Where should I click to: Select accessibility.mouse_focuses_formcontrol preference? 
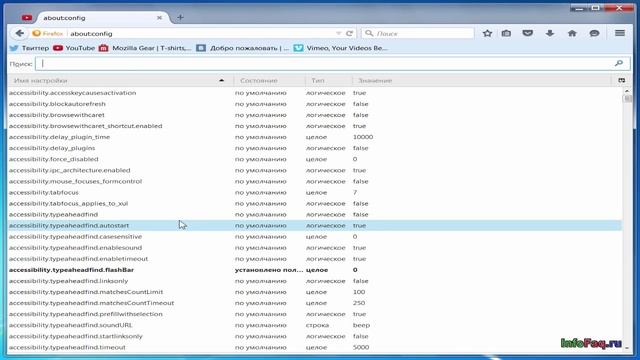pos(315,181)
